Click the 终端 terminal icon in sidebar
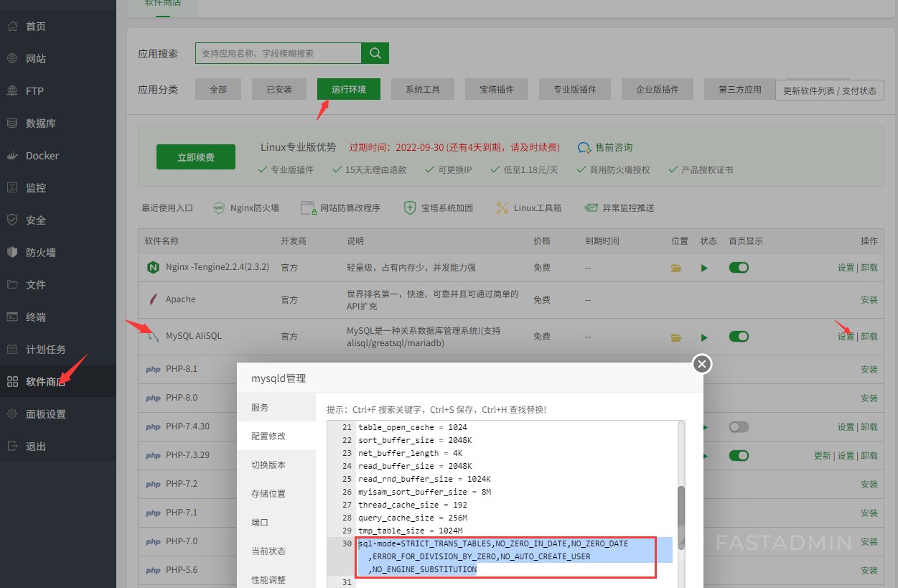This screenshot has width=898, height=588. tap(12, 317)
